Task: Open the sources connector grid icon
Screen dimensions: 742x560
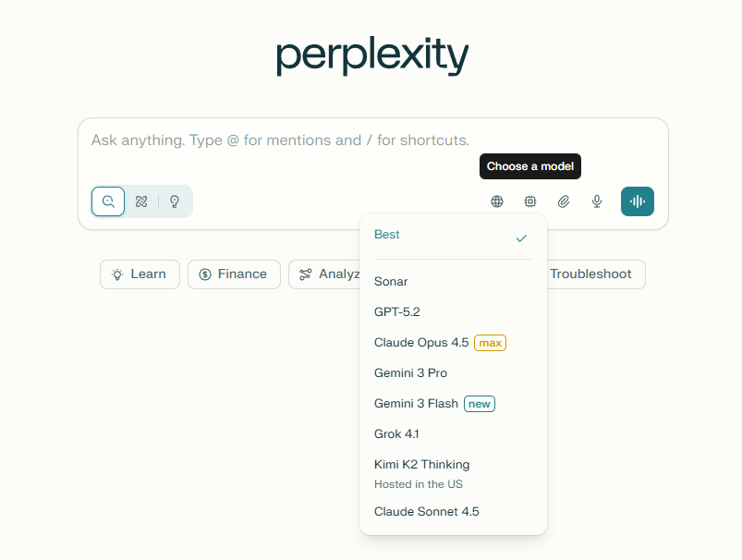Action: (x=529, y=201)
